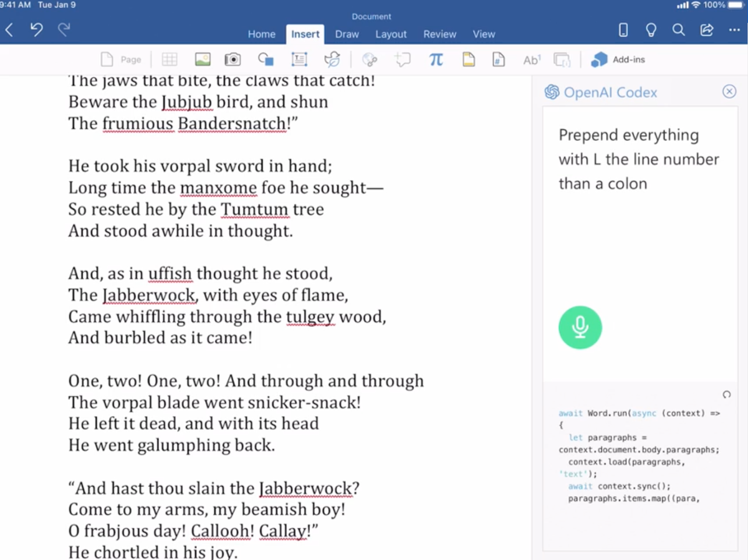Insert a blank Page
Image resolution: width=748 pixels, height=560 pixels.
click(122, 60)
